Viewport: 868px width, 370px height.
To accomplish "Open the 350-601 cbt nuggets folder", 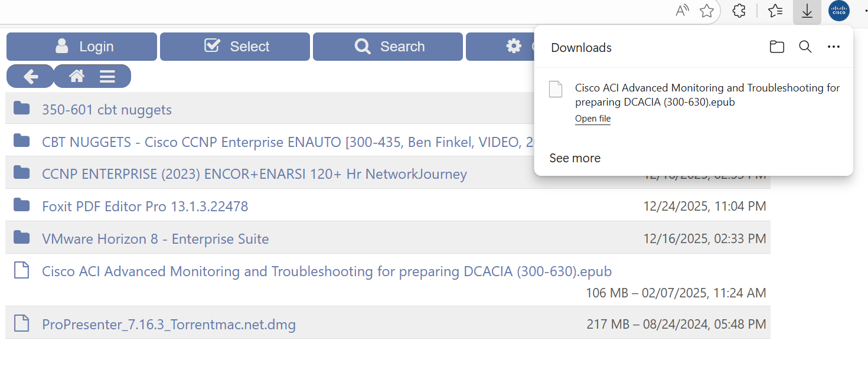I will (107, 110).
